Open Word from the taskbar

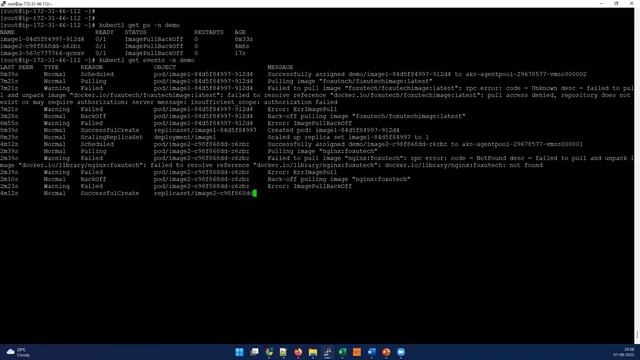371,352
